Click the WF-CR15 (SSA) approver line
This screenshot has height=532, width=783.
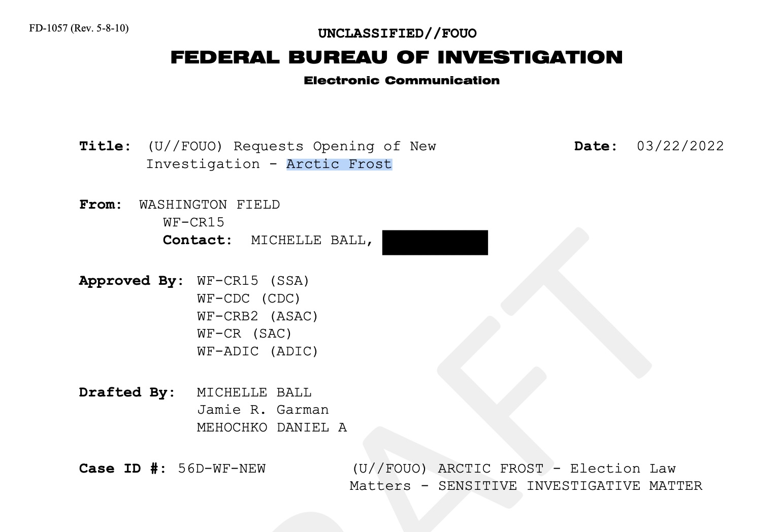click(253, 281)
